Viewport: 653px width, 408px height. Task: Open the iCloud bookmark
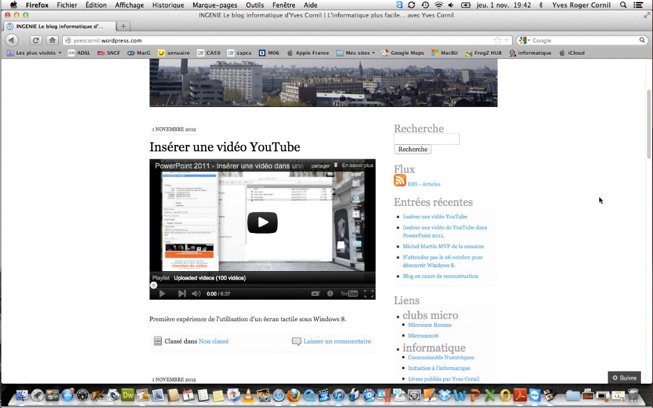(x=572, y=53)
